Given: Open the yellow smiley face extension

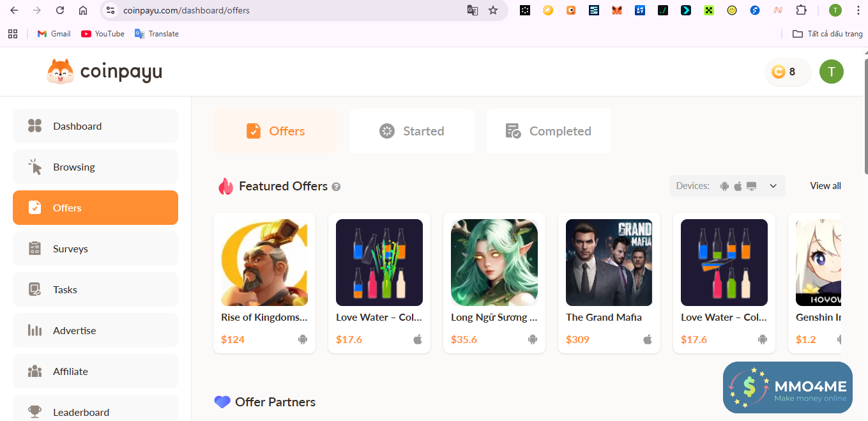Looking at the screenshot, I should pyautogui.click(x=732, y=10).
